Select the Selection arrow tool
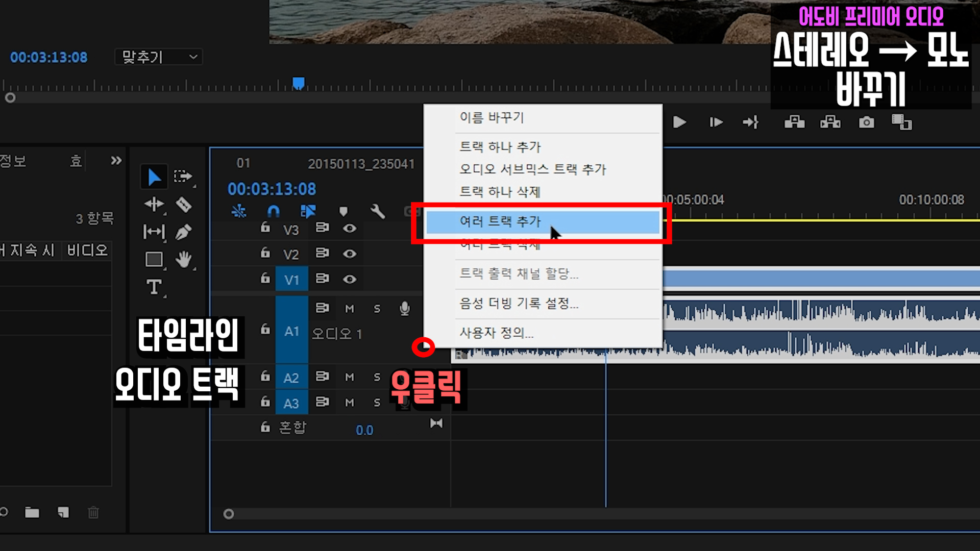 pyautogui.click(x=154, y=177)
